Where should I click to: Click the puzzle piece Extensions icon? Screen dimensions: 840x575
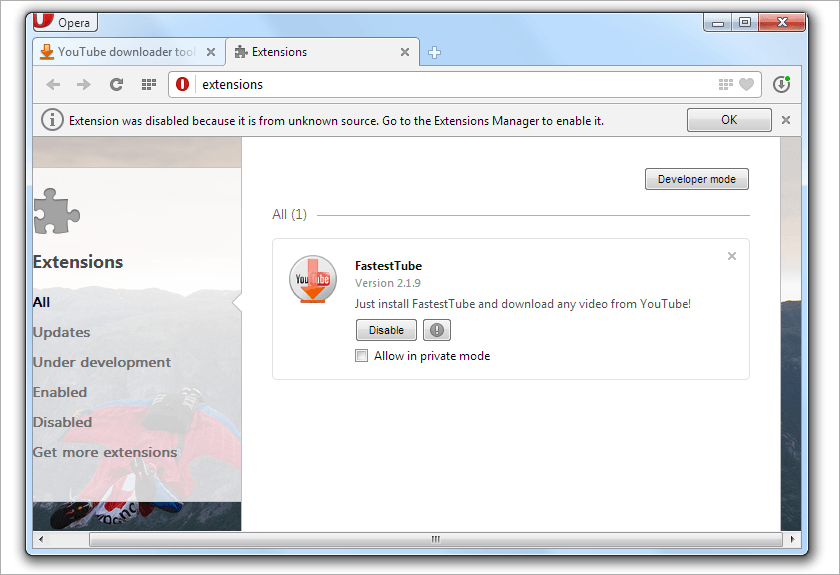point(56,211)
